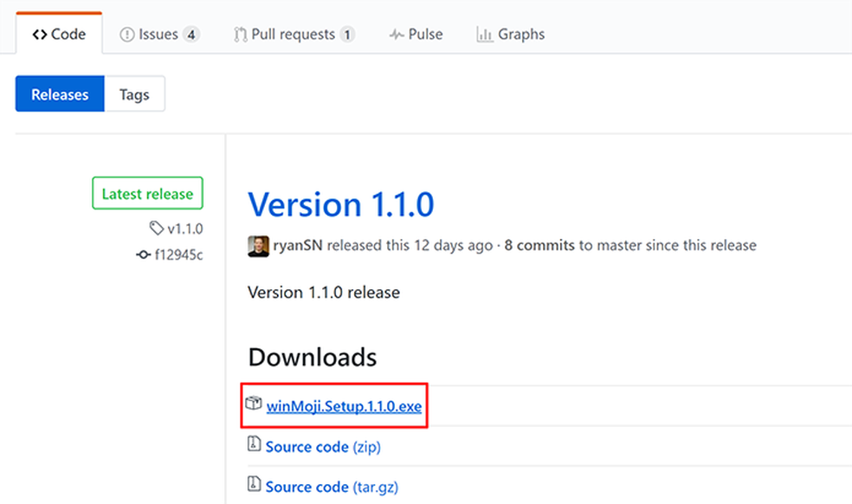Click the 'released this 12 days ago' text
This screenshot has height=504, width=852.
coord(410,245)
